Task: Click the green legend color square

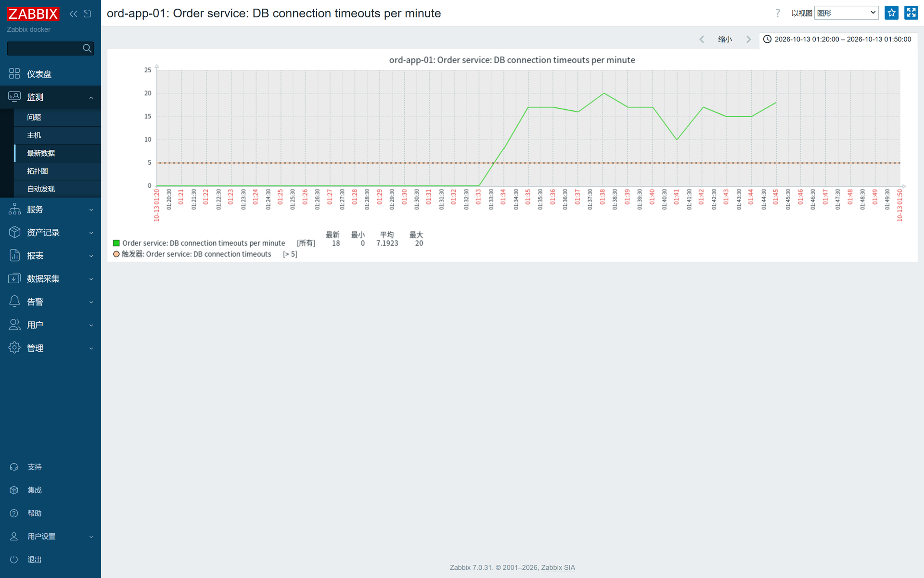Action: click(x=116, y=243)
